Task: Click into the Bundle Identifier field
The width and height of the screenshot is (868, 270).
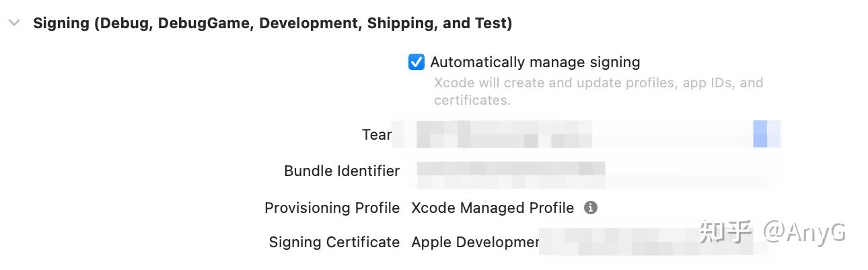Action: pyautogui.click(x=511, y=171)
